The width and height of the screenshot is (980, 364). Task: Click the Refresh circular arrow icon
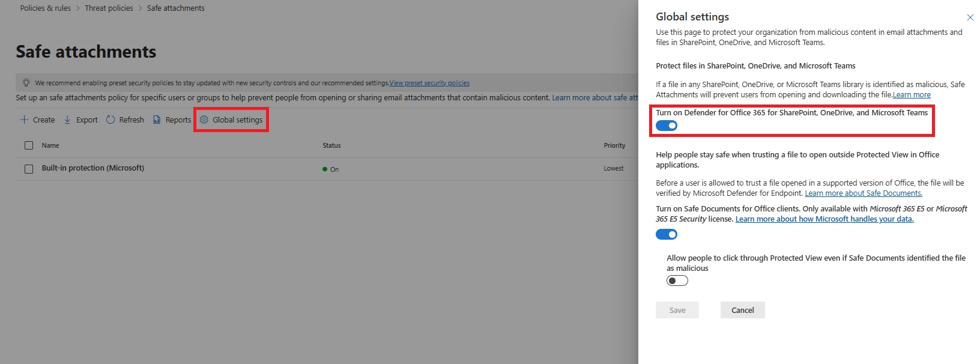(x=110, y=120)
